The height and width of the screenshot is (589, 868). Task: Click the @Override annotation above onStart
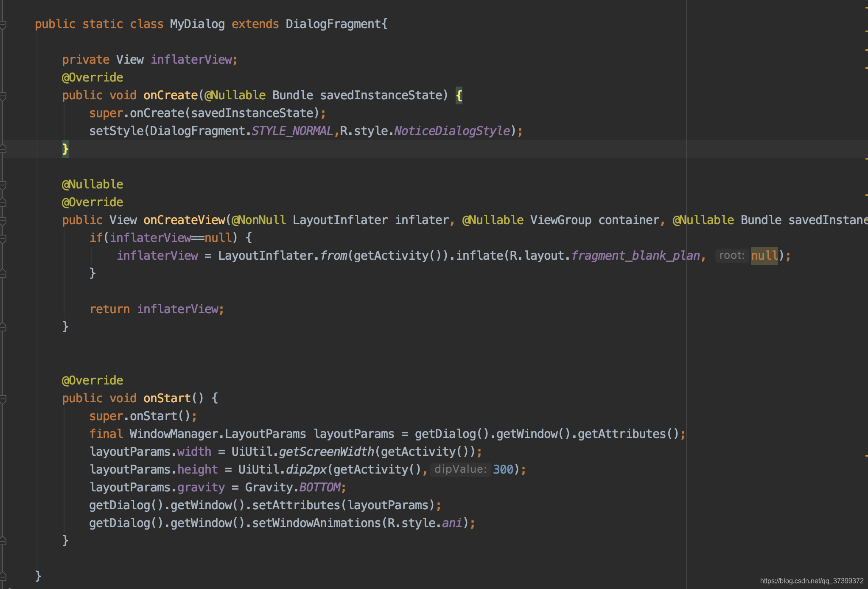pyautogui.click(x=92, y=381)
